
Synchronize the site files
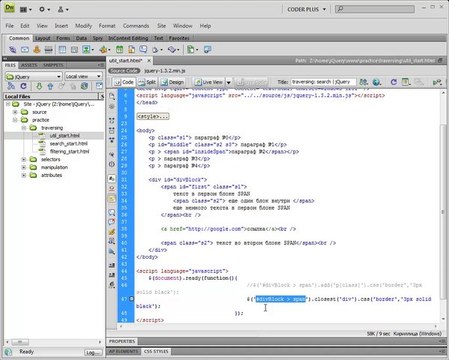85,86
